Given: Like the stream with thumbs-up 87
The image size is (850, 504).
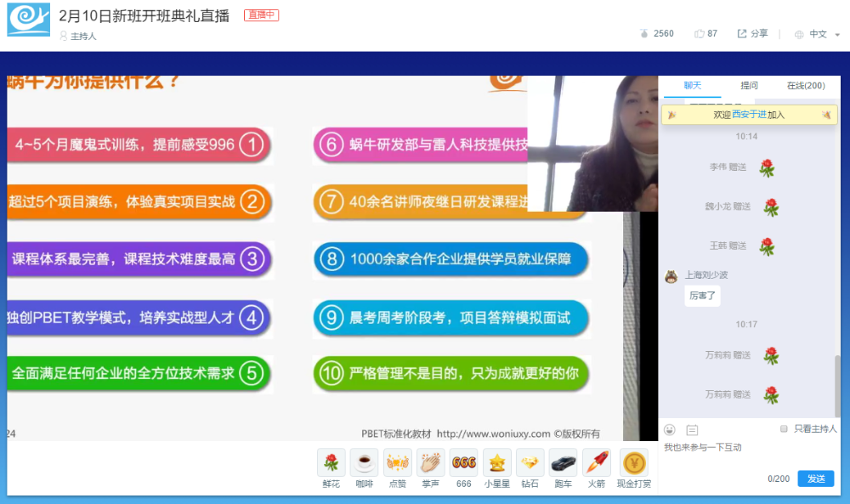Looking at the screenshot, I should 705,34.
